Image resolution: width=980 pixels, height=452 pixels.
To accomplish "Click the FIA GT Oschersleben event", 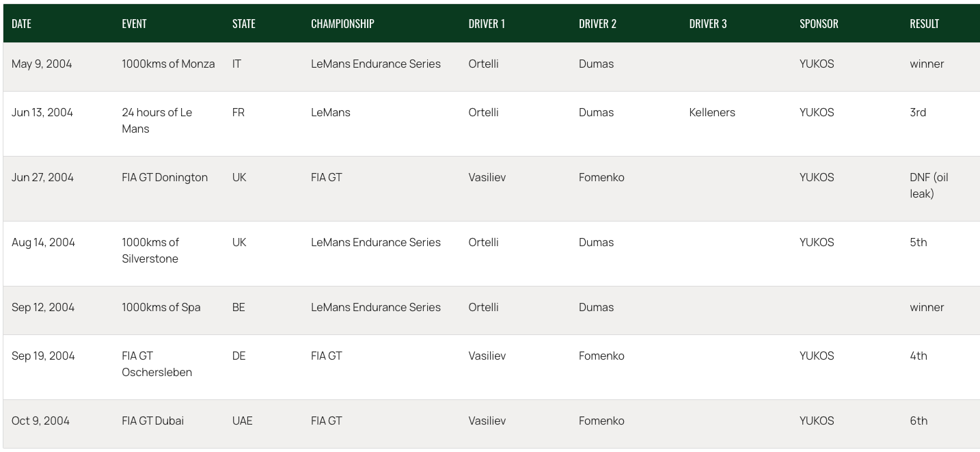I will (x=157, y=364).
